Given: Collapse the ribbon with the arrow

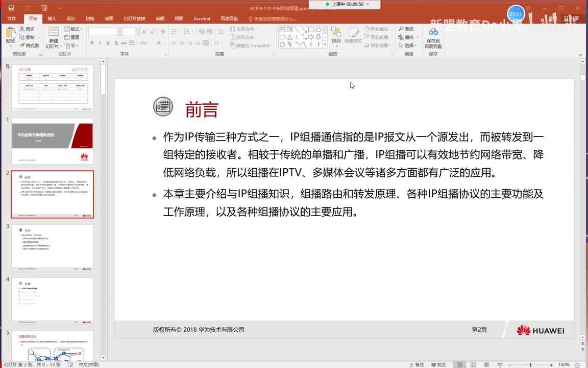Looking at the screenshot, I should [x=580, y=55].
